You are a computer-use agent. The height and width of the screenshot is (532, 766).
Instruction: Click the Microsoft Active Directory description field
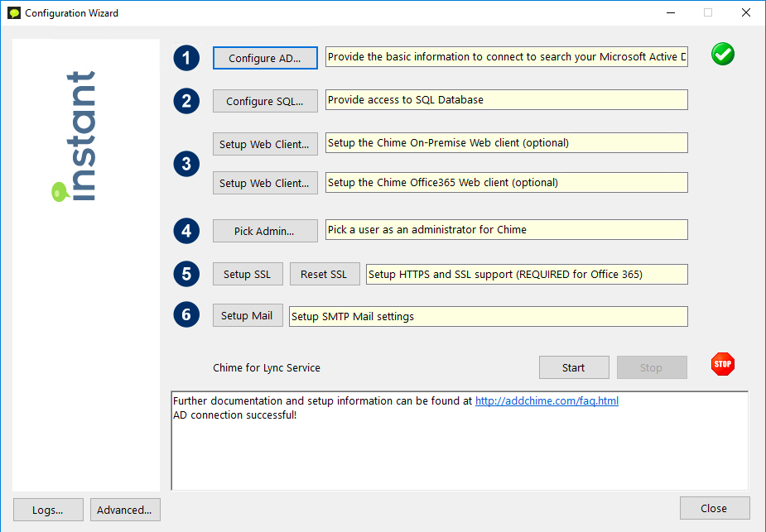point(507,56)
